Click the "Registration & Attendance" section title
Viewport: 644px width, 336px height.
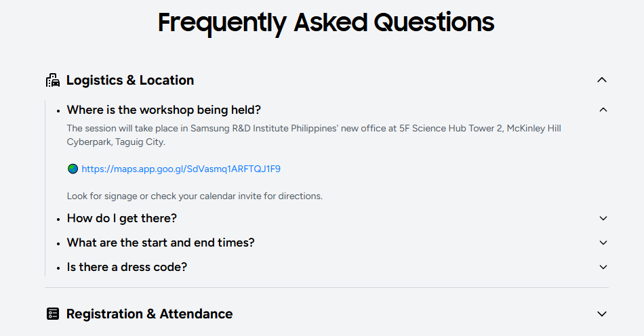(149, 314)
